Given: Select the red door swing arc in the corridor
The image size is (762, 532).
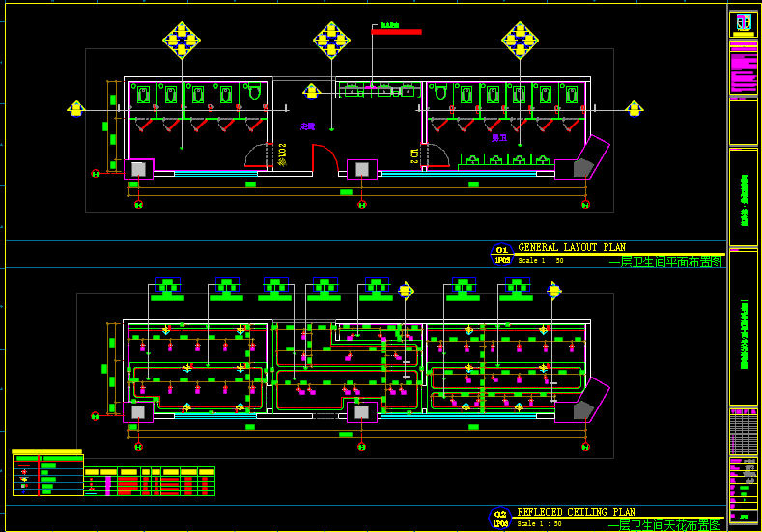Looking at the screenshot, I should [325, 157].
